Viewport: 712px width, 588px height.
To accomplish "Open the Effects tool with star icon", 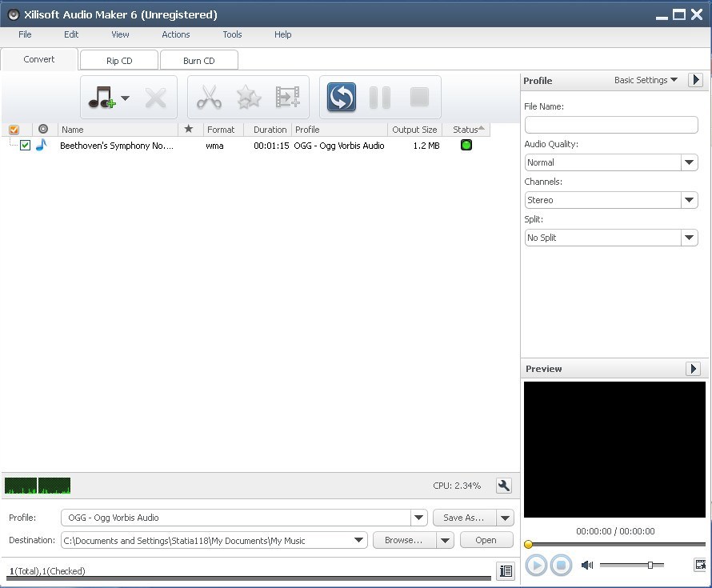I will [248, 96].
